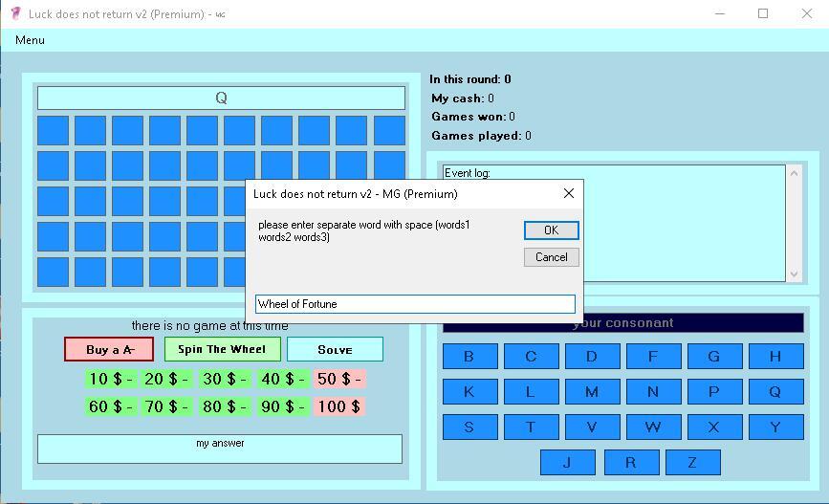This screenshot has height=504, width=829.
Task: Click the first blue puzzle board tile
Action: coord(54,131)
